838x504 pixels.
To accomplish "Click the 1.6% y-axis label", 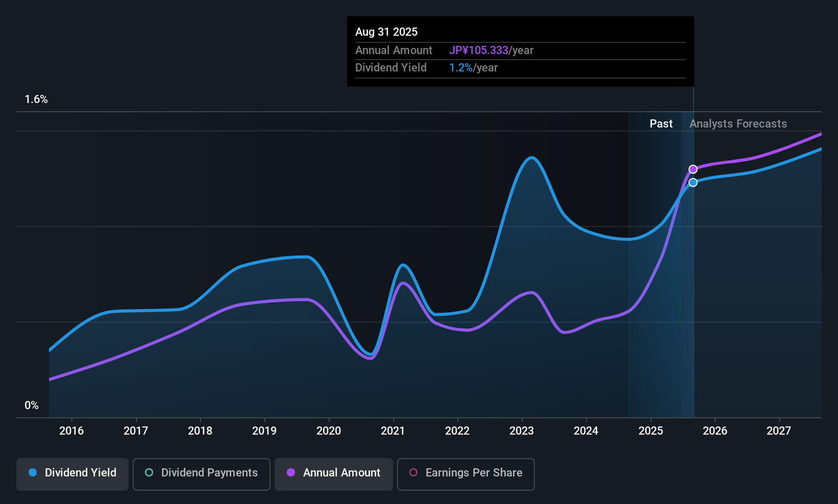I will pyautogui.click(x=36, y=99).
